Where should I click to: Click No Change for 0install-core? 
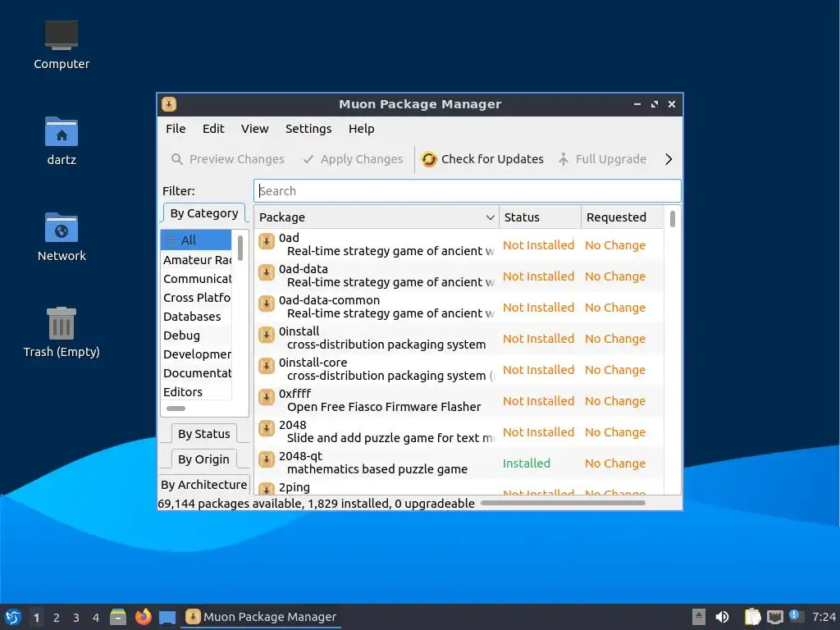pyautogui.click(x=615, y=370)
